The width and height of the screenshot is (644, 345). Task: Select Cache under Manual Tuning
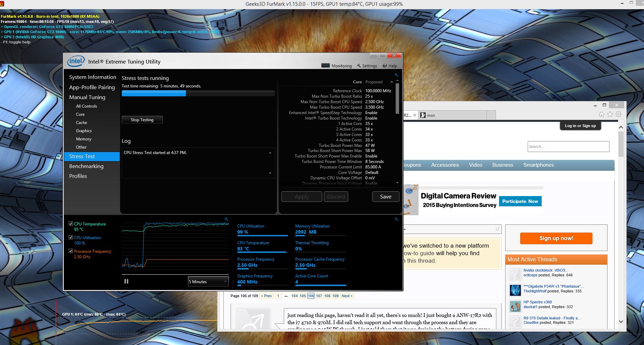pyautogui.click(x=82, y=123)
